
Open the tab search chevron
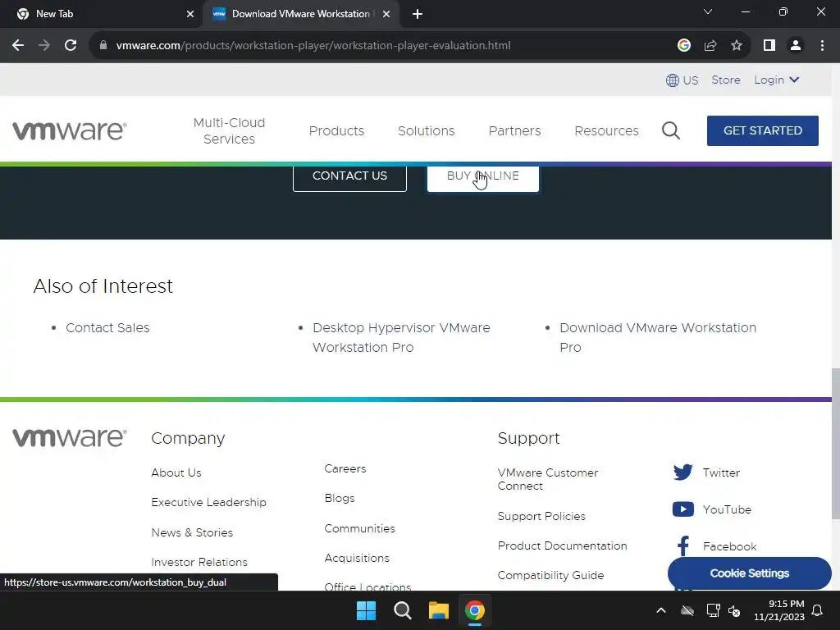point(708,11)
